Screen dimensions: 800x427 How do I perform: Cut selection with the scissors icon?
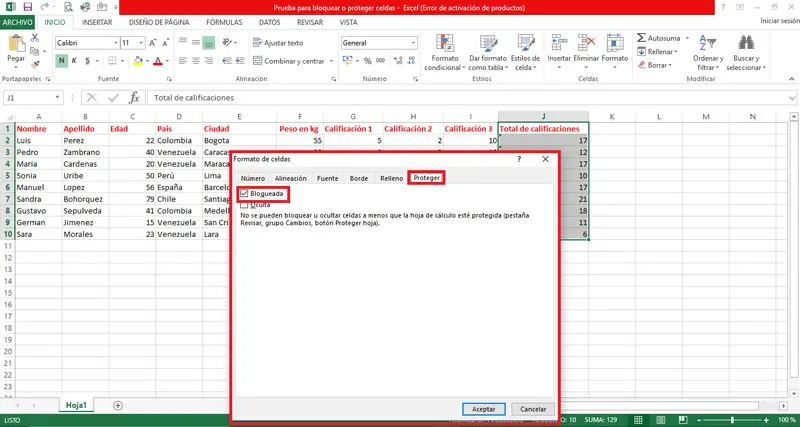(35, 38)
